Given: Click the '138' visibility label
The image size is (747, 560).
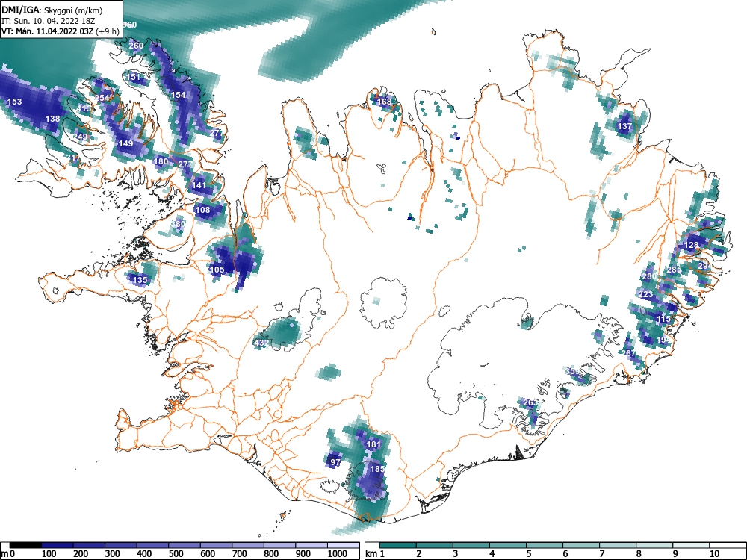Looking at the screenshot, I should [52, 119].
